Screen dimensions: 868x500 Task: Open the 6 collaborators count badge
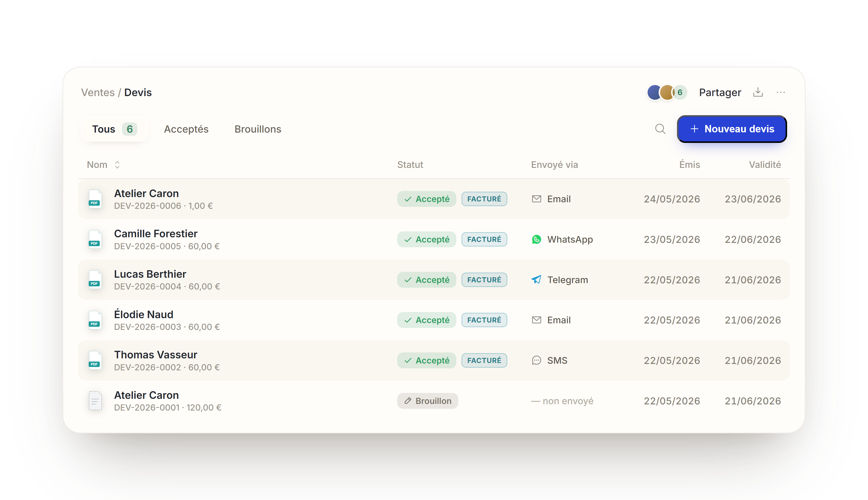pos(680,92)
